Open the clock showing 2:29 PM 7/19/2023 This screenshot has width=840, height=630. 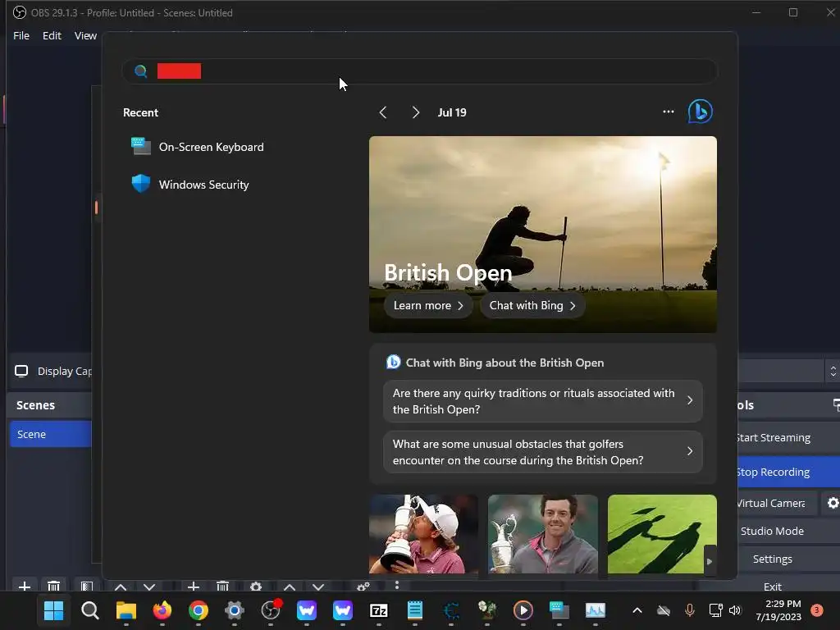[x=778, y=610]
